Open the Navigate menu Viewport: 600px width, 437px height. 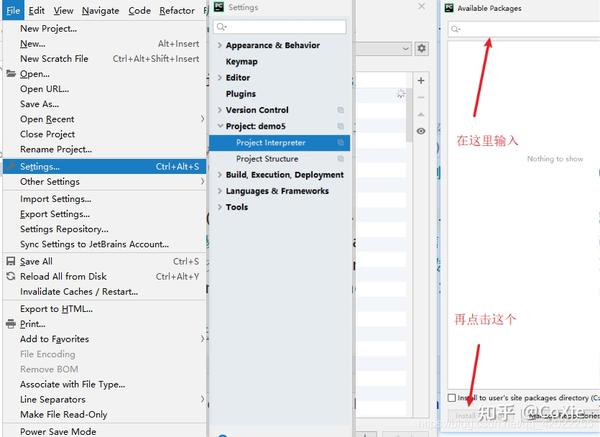(100, 10)
